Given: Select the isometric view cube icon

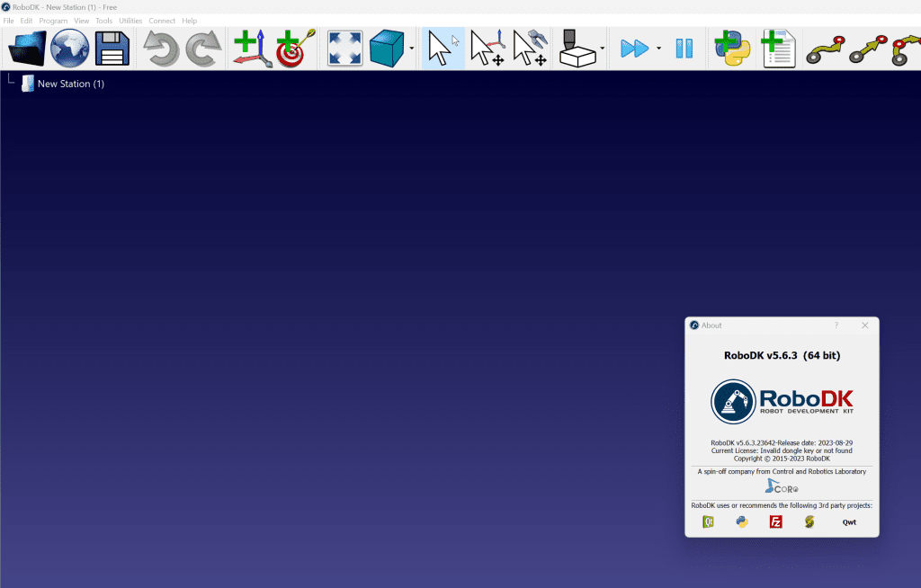Looking at the screenshot, I should pos(388,49).
